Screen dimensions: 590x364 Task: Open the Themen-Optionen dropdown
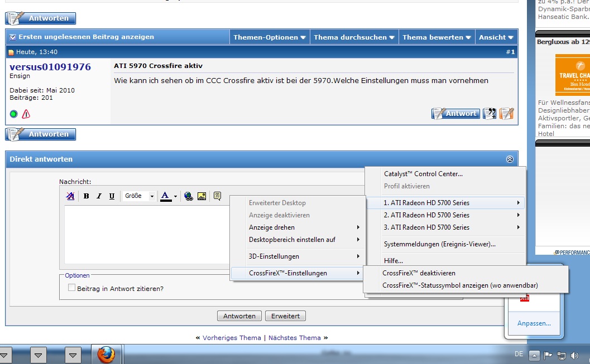coord(270,37)
